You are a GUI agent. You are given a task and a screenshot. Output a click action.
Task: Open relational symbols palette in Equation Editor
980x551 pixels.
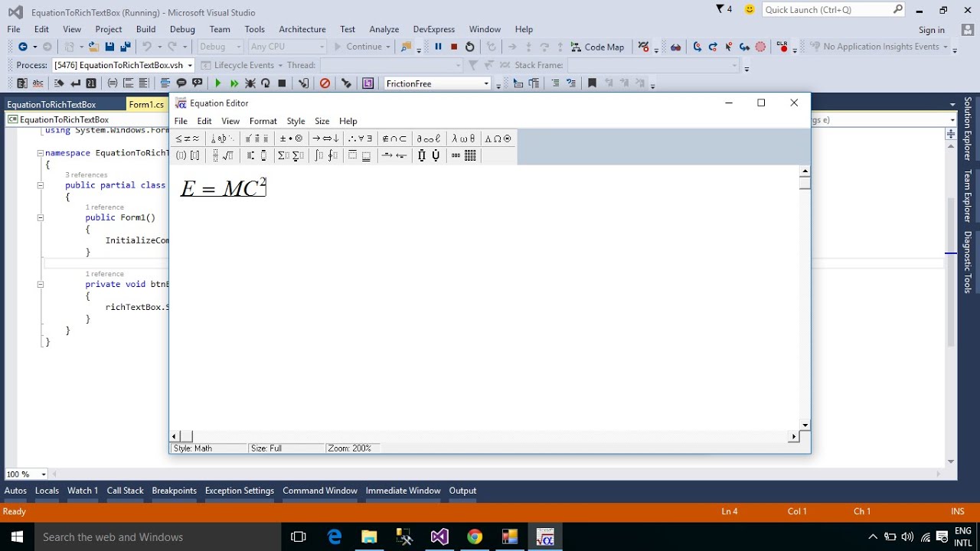click(x=188, y=139)
